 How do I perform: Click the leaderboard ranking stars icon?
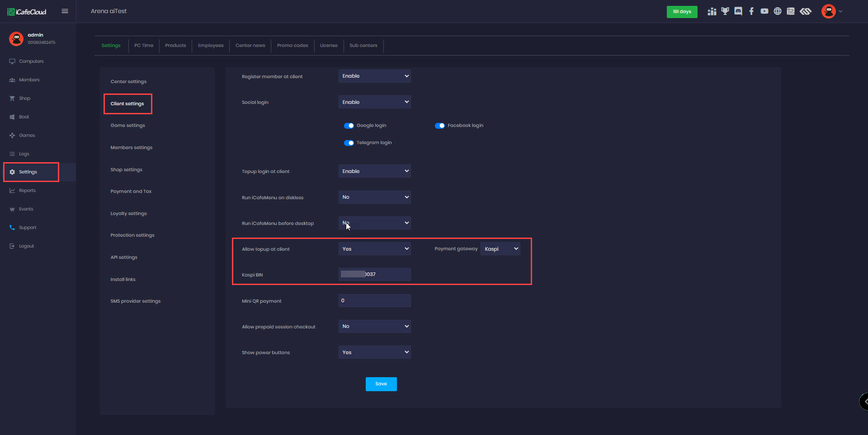point(712,11)
